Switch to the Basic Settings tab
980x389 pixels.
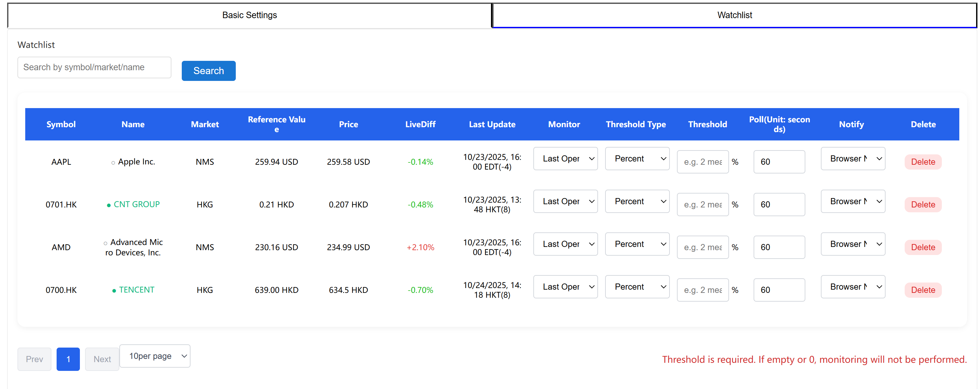pyautogui.click(x=250, y=15)
